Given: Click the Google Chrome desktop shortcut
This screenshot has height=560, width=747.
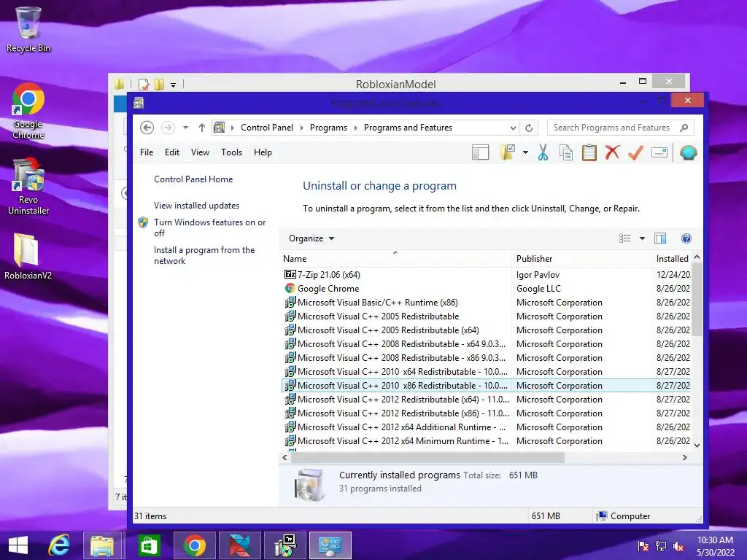Looking at the screenshot, I should [x=28, y=111].
